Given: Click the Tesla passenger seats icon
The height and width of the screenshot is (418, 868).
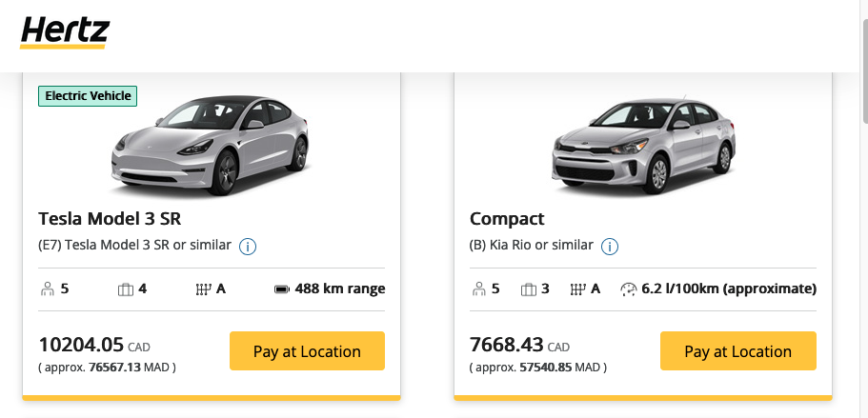Looking at the screenshot, I should pos(47,289).
